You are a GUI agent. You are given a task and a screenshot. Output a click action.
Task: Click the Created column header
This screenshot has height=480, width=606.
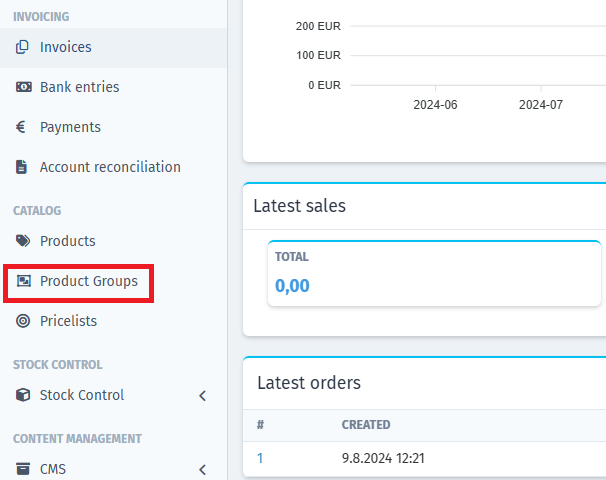(x=366, y=425)
